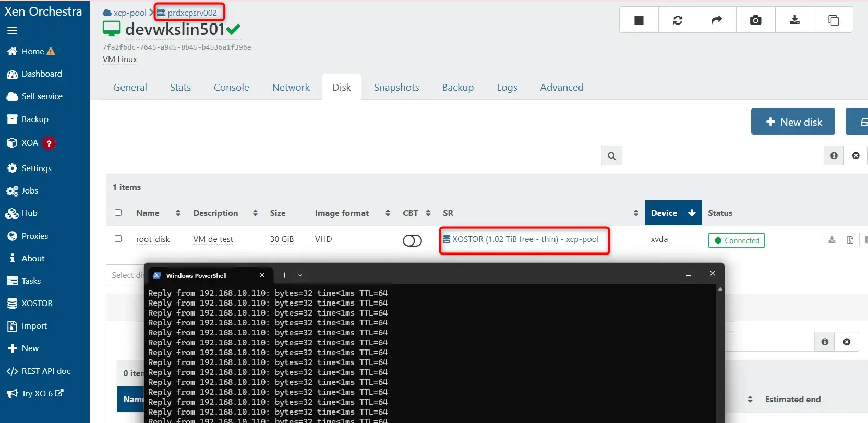Open Jobs from the sidebar
868x423 pixels.
23,191
